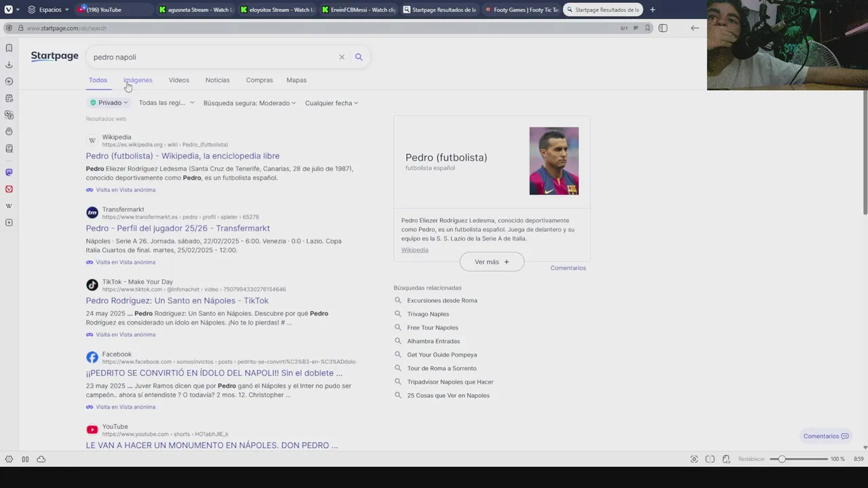The image size is (868, 488).
Task: Toggle the panel layout icon in address bar
Action: pyautogui.click(x=663, y=28)
